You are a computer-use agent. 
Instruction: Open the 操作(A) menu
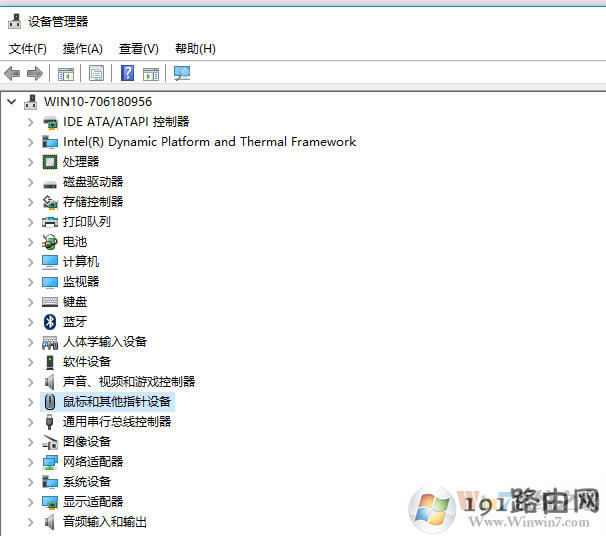(83, 49)
